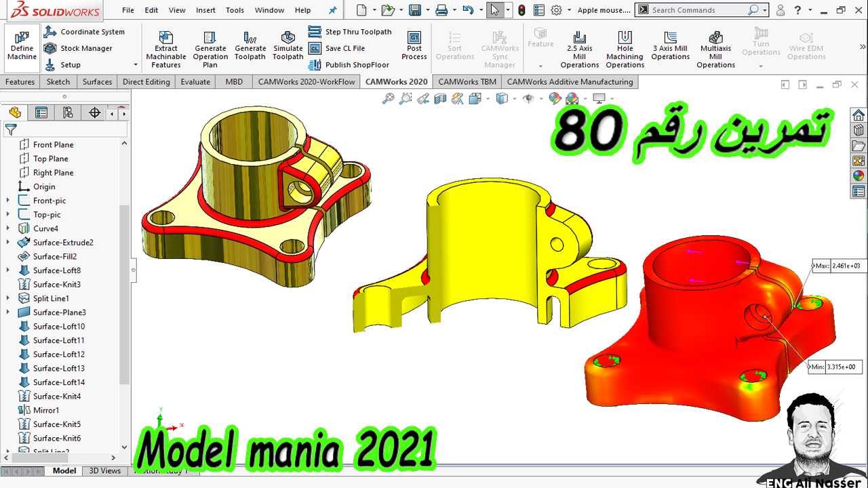Expand the Surface-Extrude2 node

8,243
